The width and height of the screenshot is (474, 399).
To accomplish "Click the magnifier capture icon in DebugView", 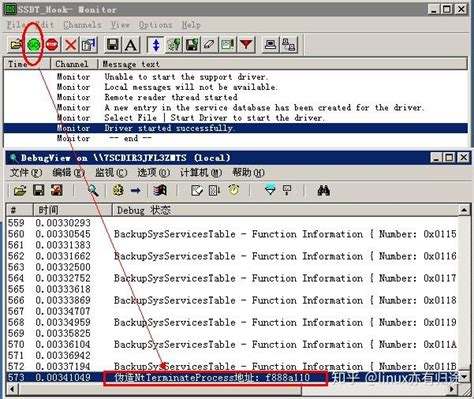I will [93, 191].
